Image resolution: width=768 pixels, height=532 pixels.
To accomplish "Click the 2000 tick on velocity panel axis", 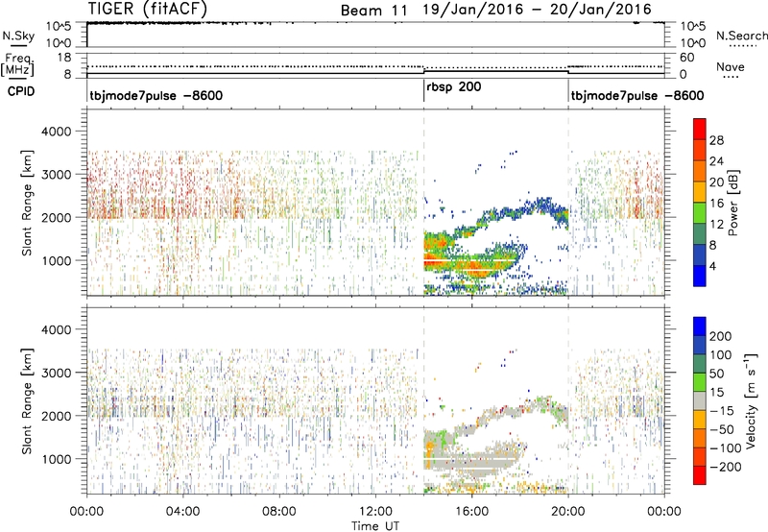I will tap(56, 416).
